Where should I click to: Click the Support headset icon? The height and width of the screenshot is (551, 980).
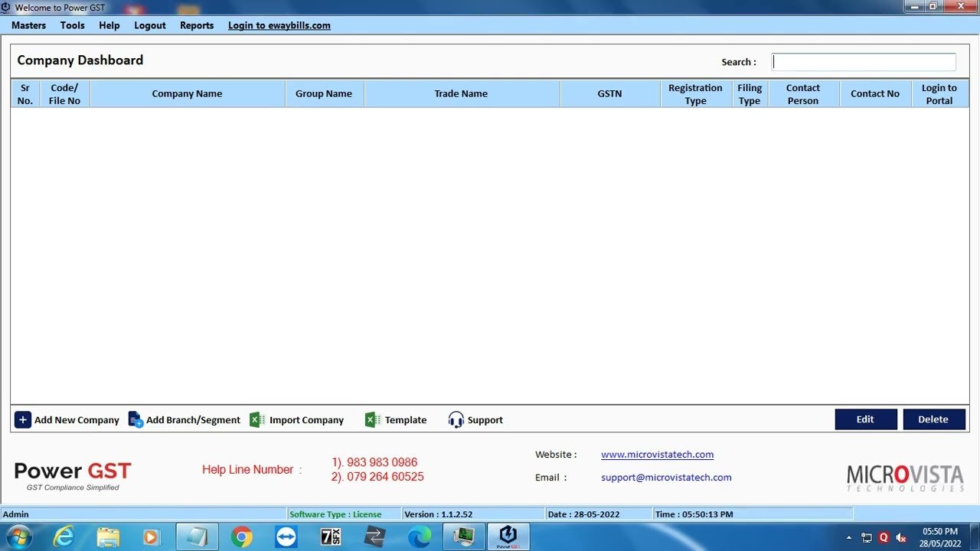tap(456, 419)
